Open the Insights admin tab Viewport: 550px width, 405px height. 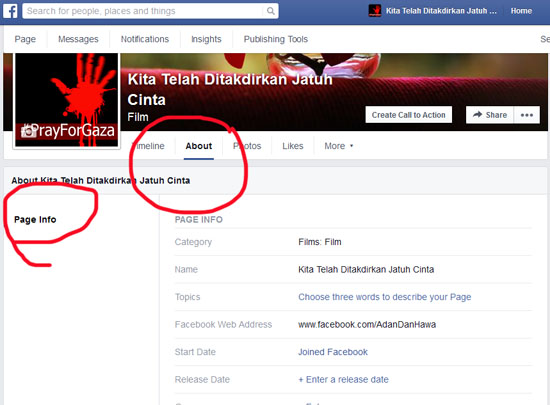[x=206, y=39]
